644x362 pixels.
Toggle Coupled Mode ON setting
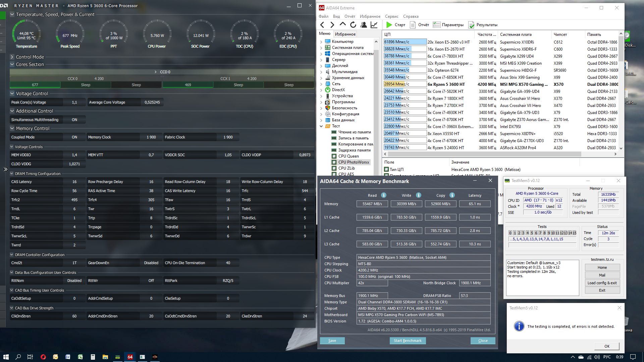point(74,137)
